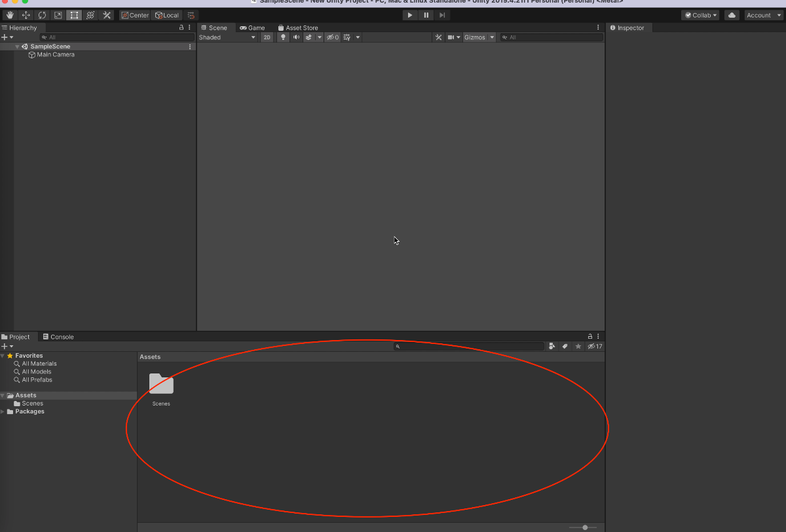Select the Hand tool in the toolbar

10,15
